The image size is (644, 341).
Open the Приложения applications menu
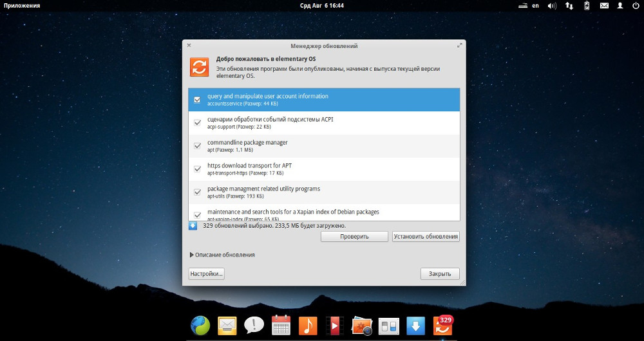tap(22, 6)
